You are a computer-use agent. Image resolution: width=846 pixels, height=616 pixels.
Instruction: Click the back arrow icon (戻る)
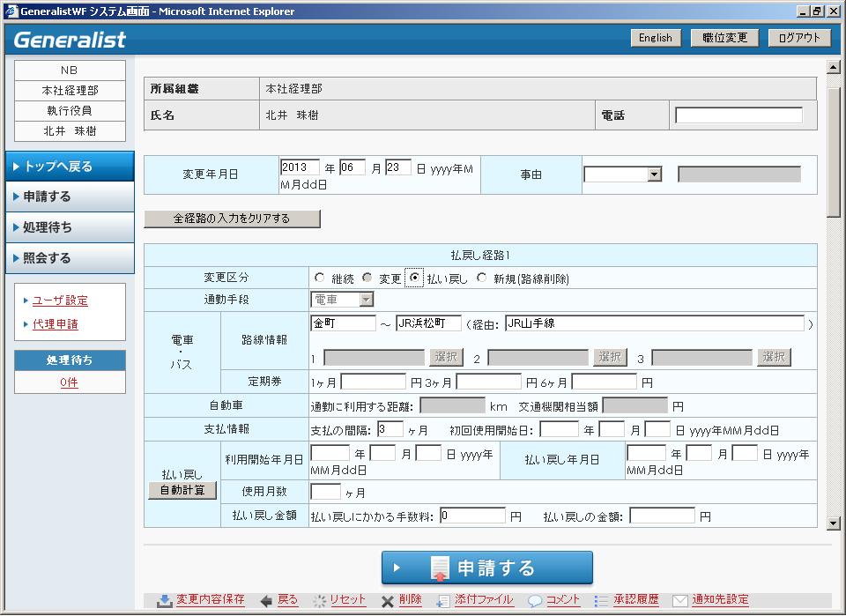267,600
